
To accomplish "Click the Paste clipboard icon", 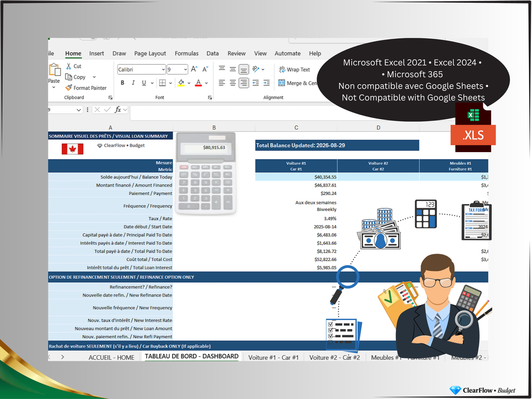I will pos(54,70).
